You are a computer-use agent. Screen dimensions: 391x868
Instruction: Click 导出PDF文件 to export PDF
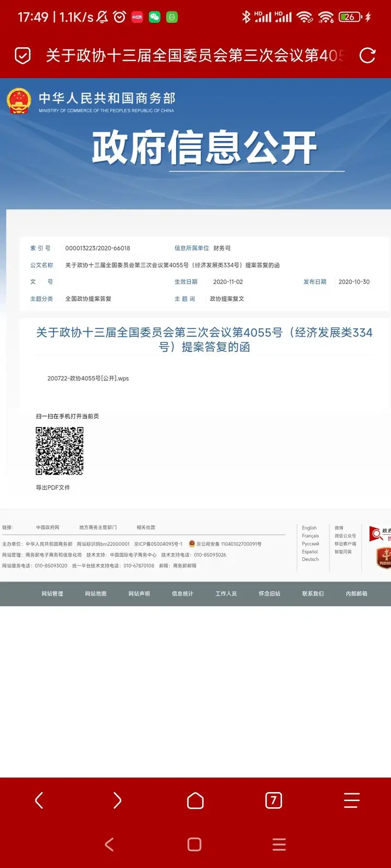(x=53, y=488)
